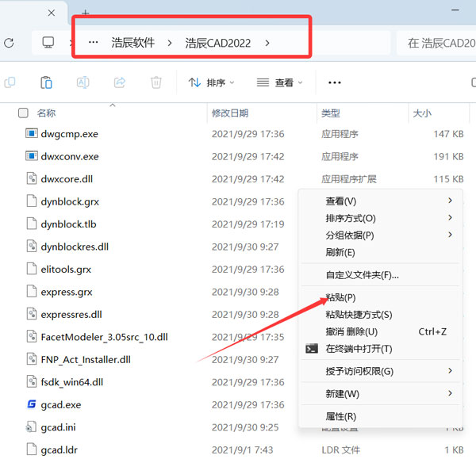Screen dimensions: 476x463
Task: Open the 排序 sort dropdown
Action: (x=211, y=82)
